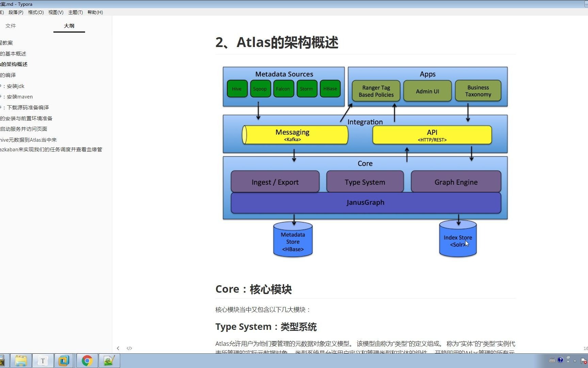
Task: Open Google Chrome from the taskbar
Action: click(87, 361)
